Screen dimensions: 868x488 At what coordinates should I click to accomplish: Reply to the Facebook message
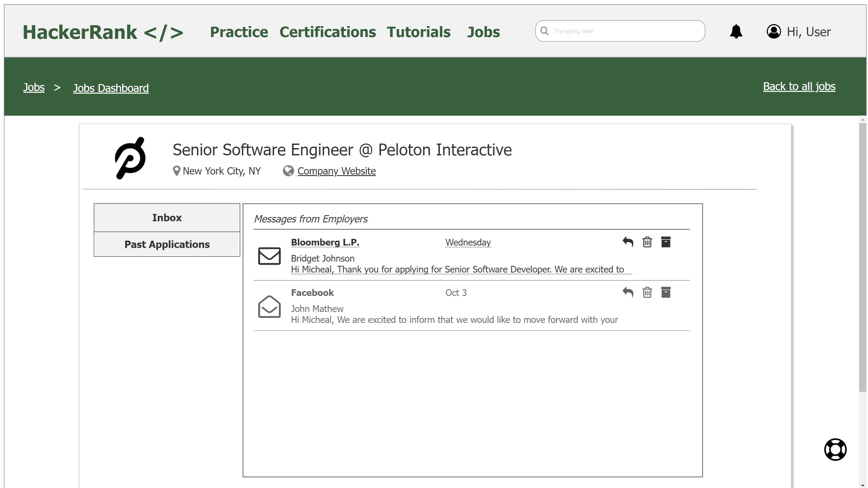[x=628, y=292]
